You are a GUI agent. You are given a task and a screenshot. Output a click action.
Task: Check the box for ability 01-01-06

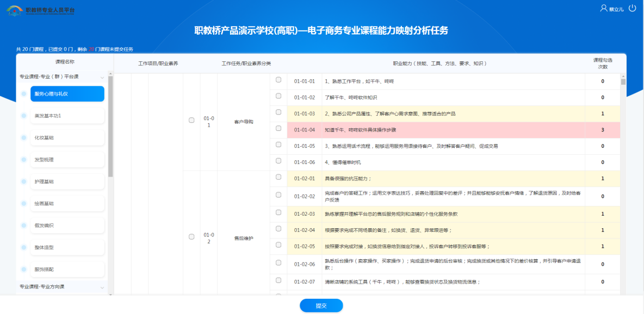click(x=278, y=160)
